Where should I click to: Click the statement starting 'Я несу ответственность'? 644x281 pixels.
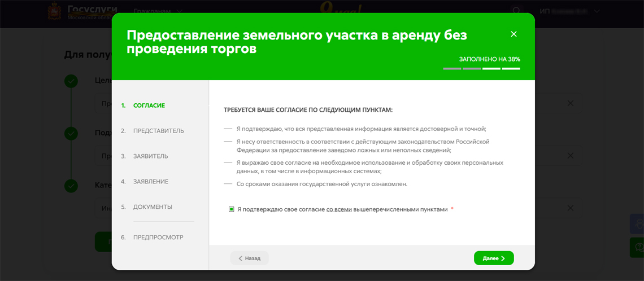tap(363, 146)
